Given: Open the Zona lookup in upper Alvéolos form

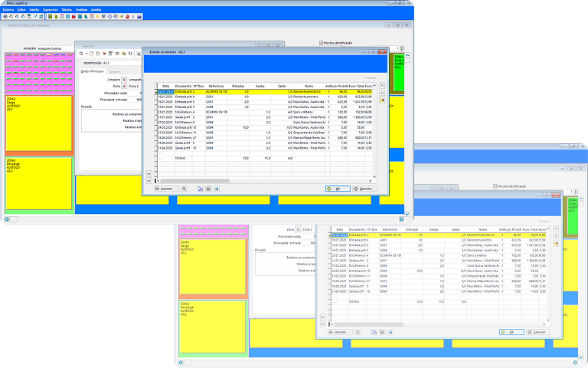Looking at the screenshot, I should (124, 87).
